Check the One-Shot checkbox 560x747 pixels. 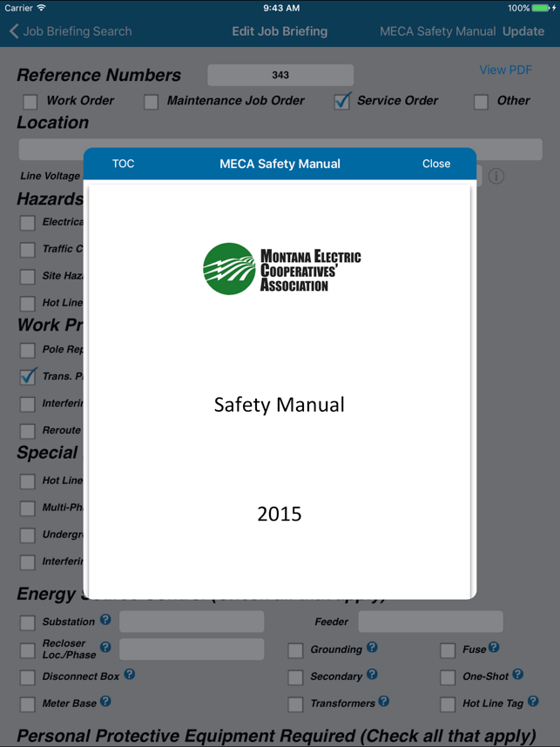[x=448, y=677]
